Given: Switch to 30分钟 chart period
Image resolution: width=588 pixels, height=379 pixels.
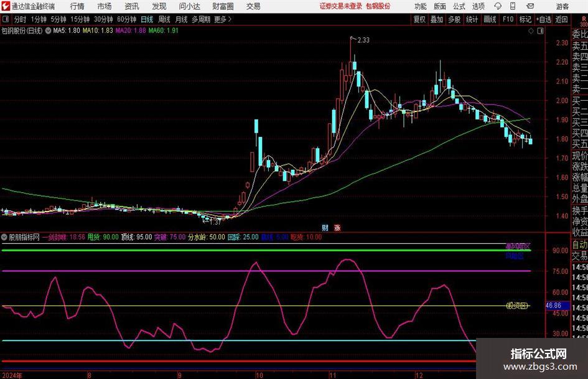Looking at the screenshot, I should point(103,19).
